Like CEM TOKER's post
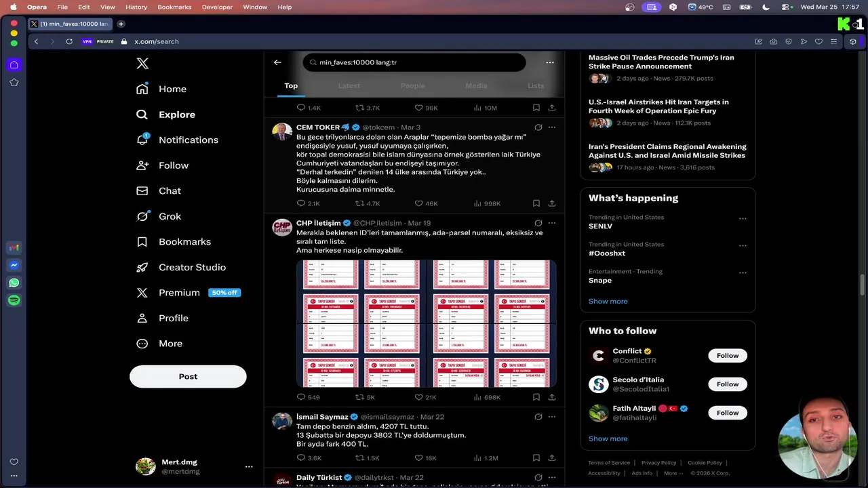The image size is (868, 488). 426,203
